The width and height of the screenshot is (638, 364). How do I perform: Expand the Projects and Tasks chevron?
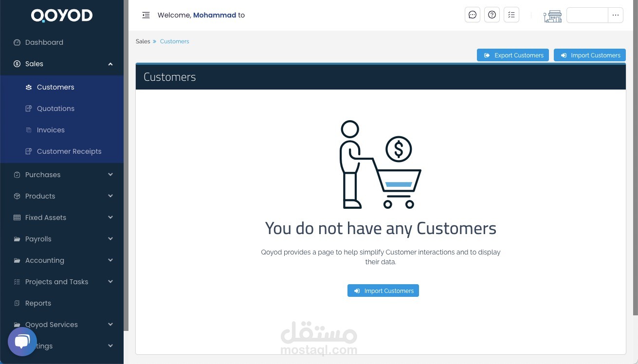pyautogui.click(x=110, y=282)
